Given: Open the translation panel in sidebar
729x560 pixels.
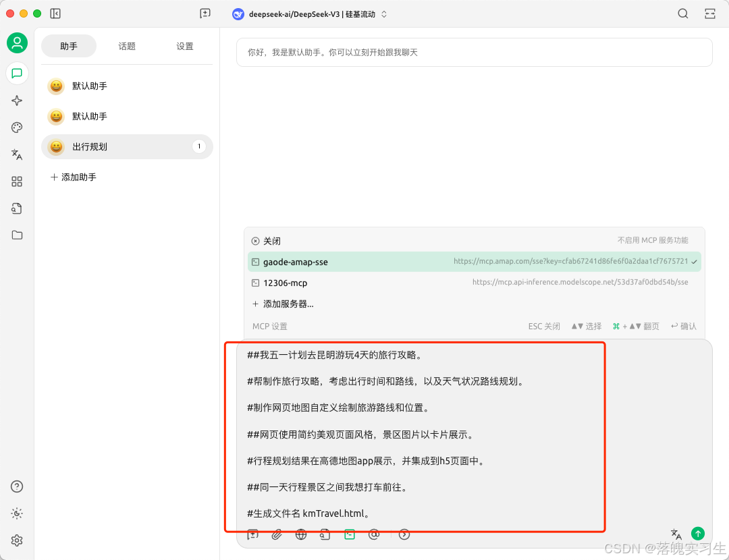Looking at the screenshot, I should pos(17,155).
